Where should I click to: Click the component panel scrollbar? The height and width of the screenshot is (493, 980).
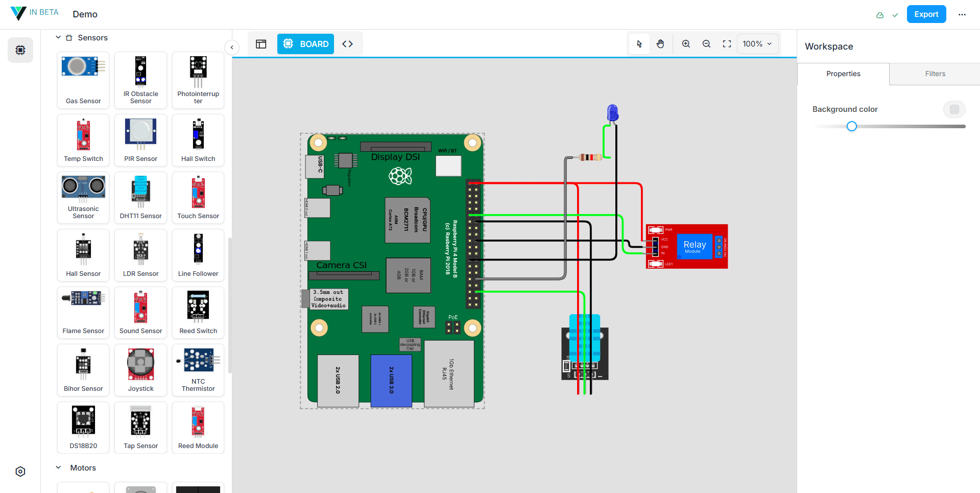coord(230,306)
